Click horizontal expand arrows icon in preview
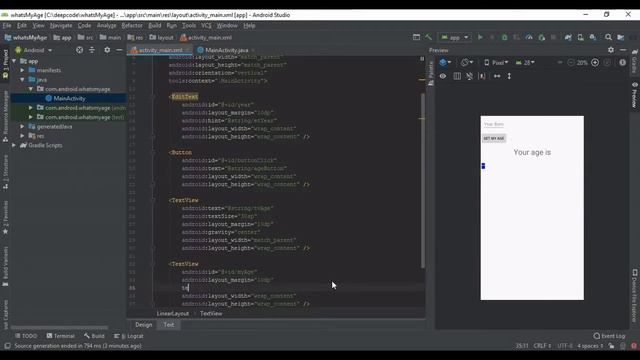The width and height of the screenshot is (640, 360). (497, 76)
